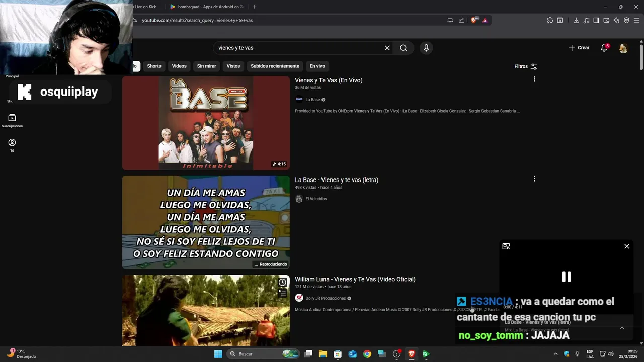Open the Filtros search filters
Image resolution: width=644 pixels, height=362 pixels.
(x=526, y=66)
